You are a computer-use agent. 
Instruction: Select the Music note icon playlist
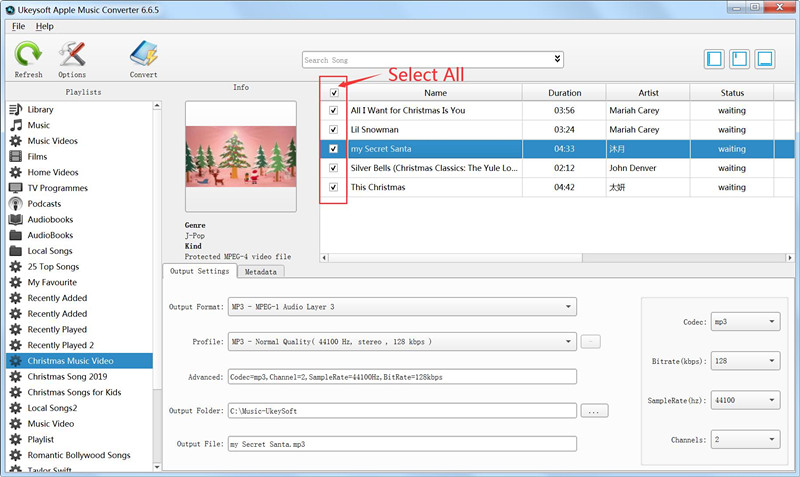(16, 125)
